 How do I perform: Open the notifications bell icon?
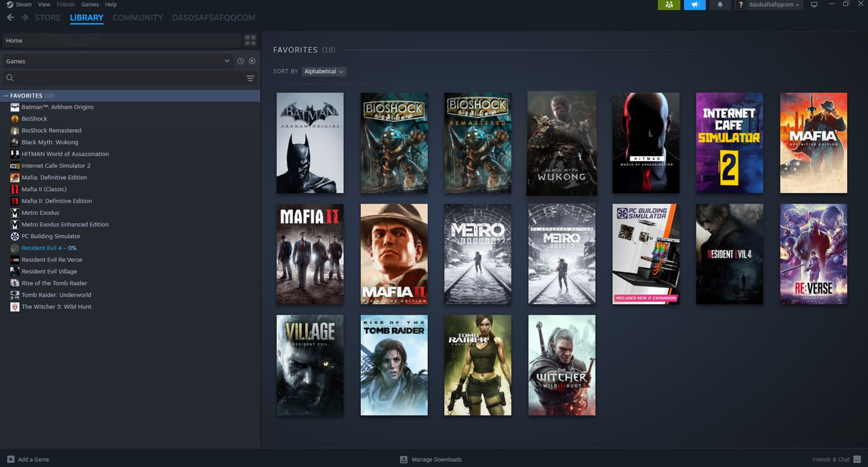[720, 5]
